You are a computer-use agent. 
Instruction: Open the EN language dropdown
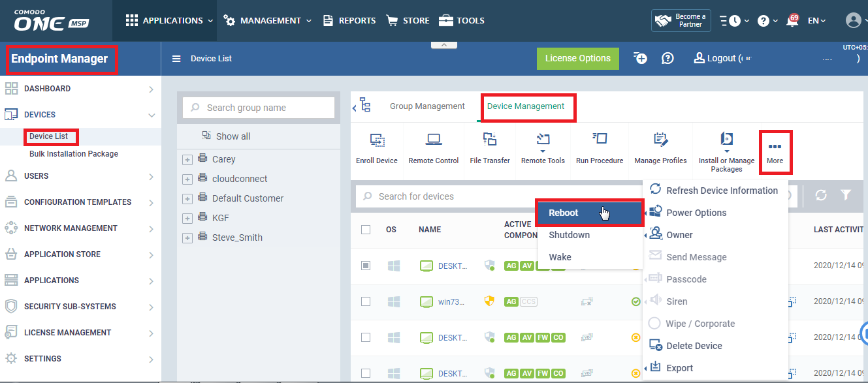817,21
